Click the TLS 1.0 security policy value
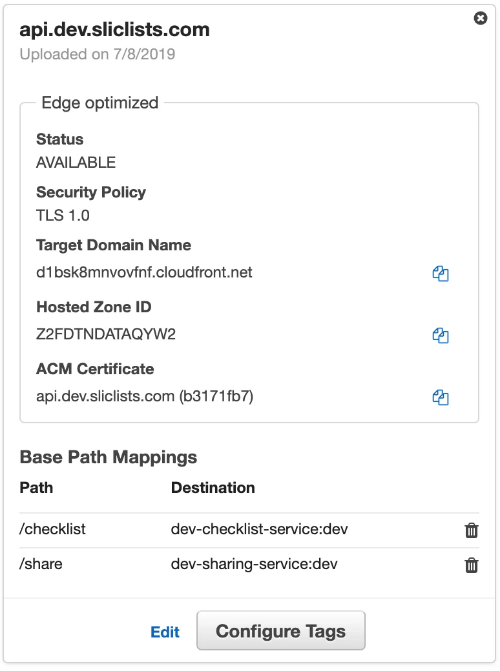The image size is (500, 671). click(x=62, y=215)
